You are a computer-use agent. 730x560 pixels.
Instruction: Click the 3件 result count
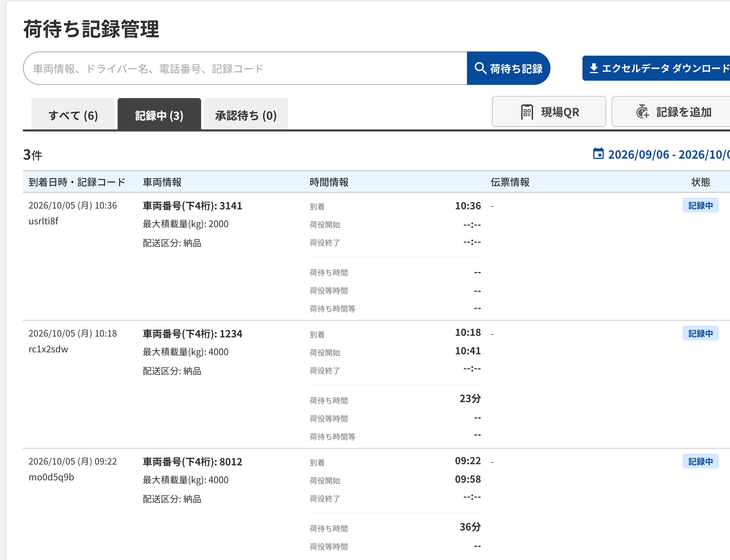[x=33, y=155]
